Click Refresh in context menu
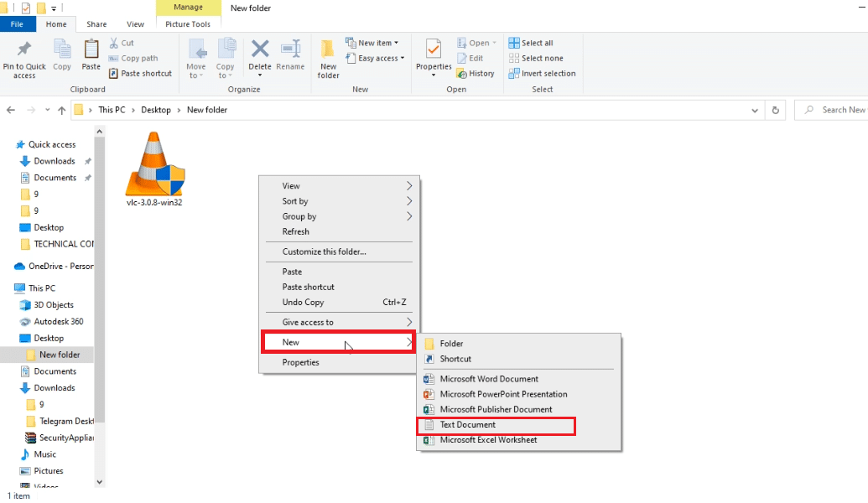The image size is (868, 503). (339, 231)
